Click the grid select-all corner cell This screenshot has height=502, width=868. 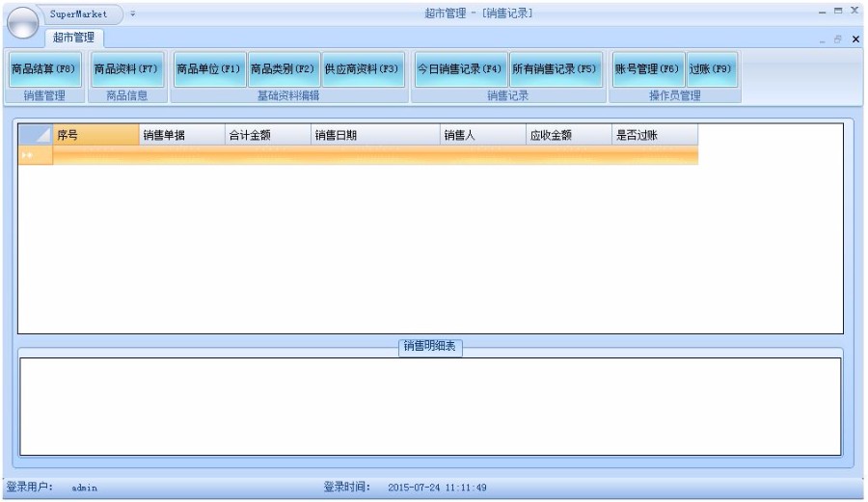36,135
